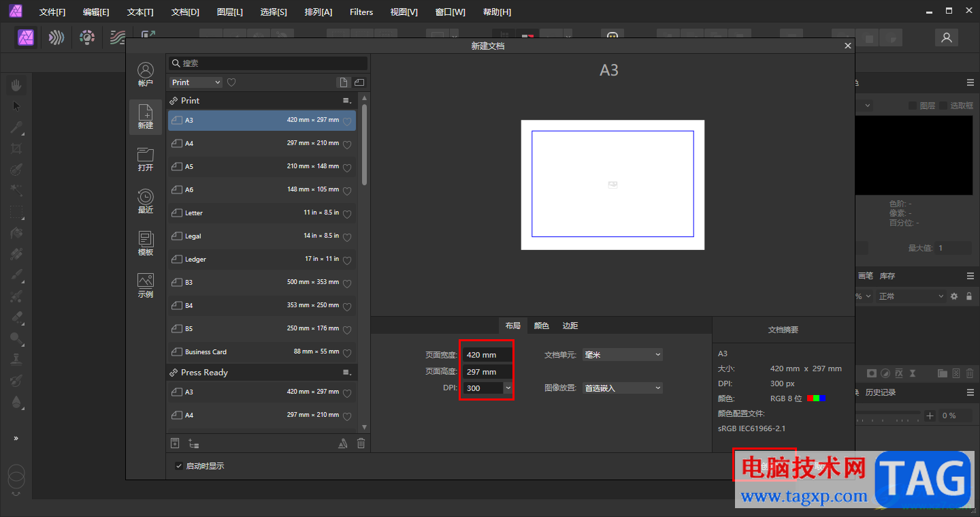Screen dimensions: 980x517
Task: Open the 示例 samples section
Action: point(146,286)
